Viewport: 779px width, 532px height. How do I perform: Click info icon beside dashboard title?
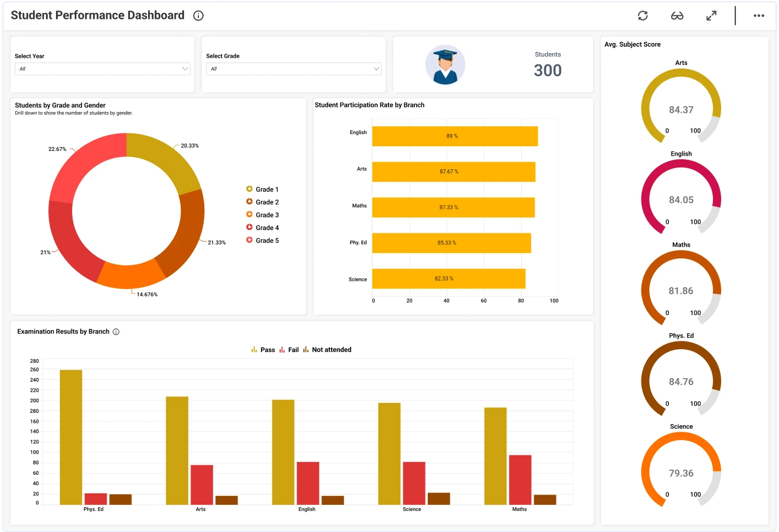[198, 16]
